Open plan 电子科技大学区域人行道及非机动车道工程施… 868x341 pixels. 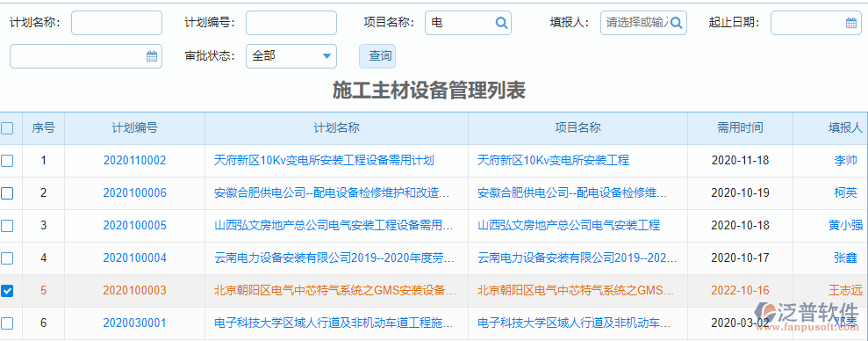(x=334, y=323)
